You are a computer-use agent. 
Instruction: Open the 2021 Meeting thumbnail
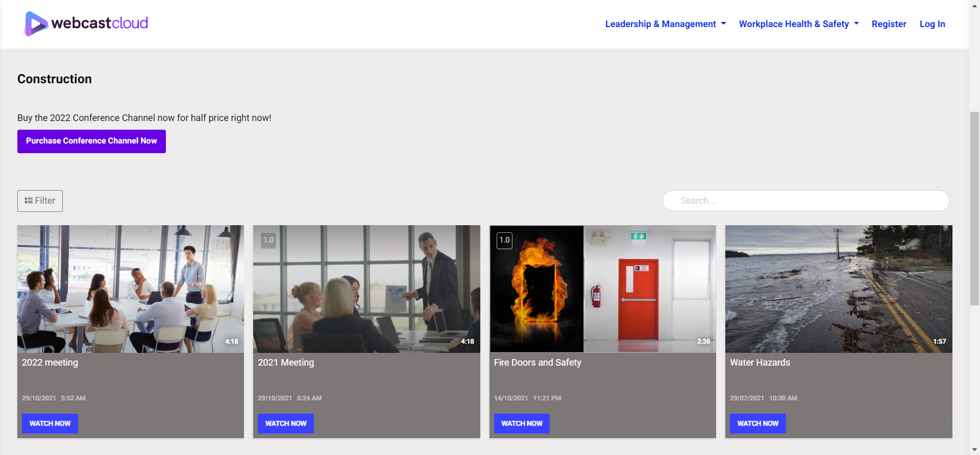[x=366, y=289]
